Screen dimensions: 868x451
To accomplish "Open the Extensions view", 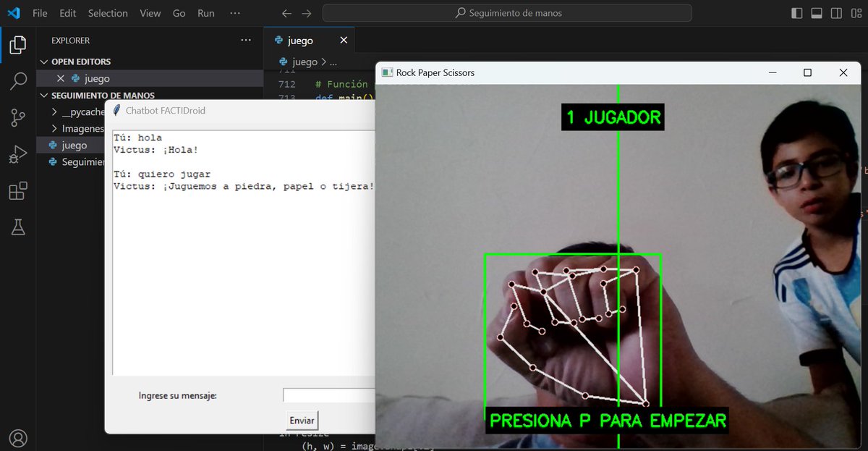I will coord(18,191).
